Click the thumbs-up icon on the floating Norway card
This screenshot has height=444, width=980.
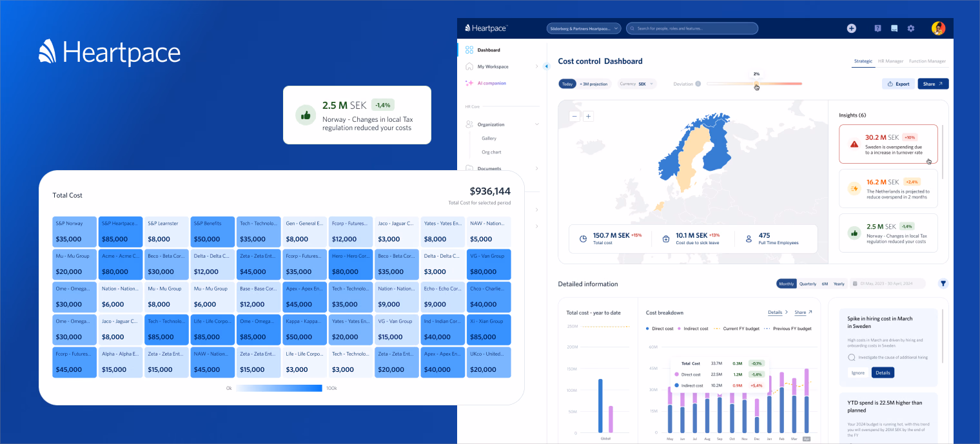306,115
